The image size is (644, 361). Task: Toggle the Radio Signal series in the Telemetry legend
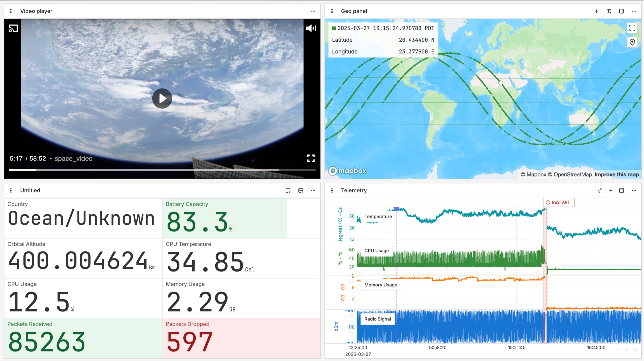377,319
